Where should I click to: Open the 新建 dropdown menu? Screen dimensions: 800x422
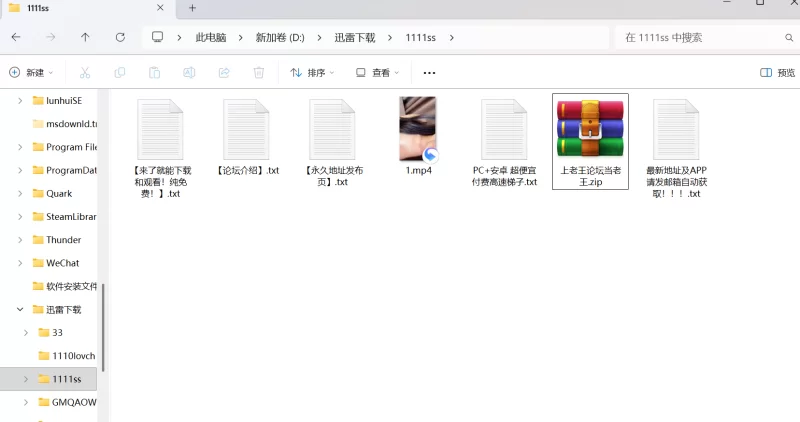31,73
